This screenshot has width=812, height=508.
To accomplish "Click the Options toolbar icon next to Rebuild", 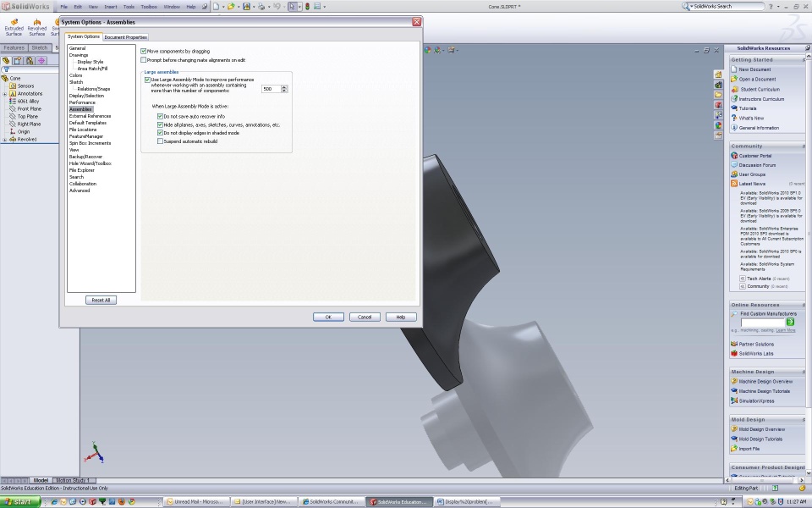I will coord(317,7).
